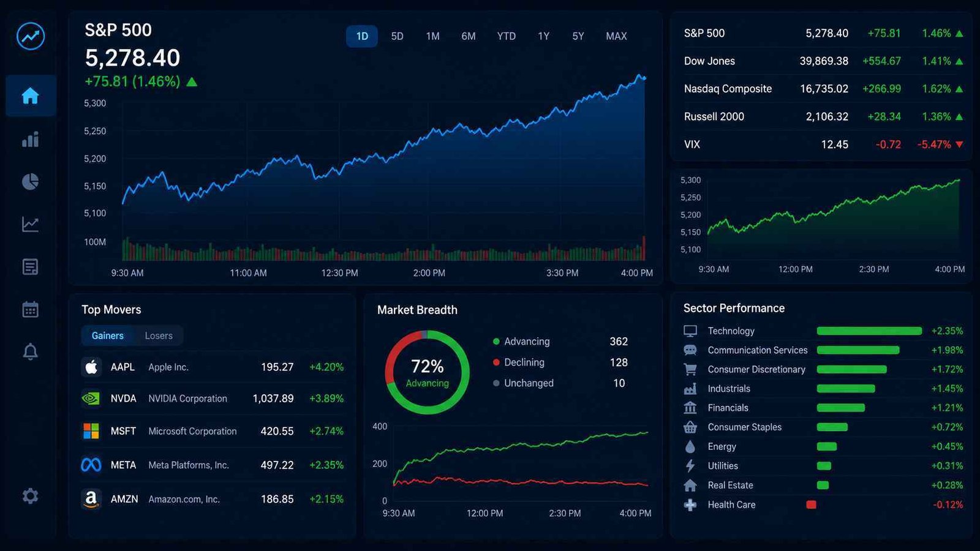The height and width of the screenshot is (551, 980).
Task: Switch to the Gainers tab
Action: point(107,335)
